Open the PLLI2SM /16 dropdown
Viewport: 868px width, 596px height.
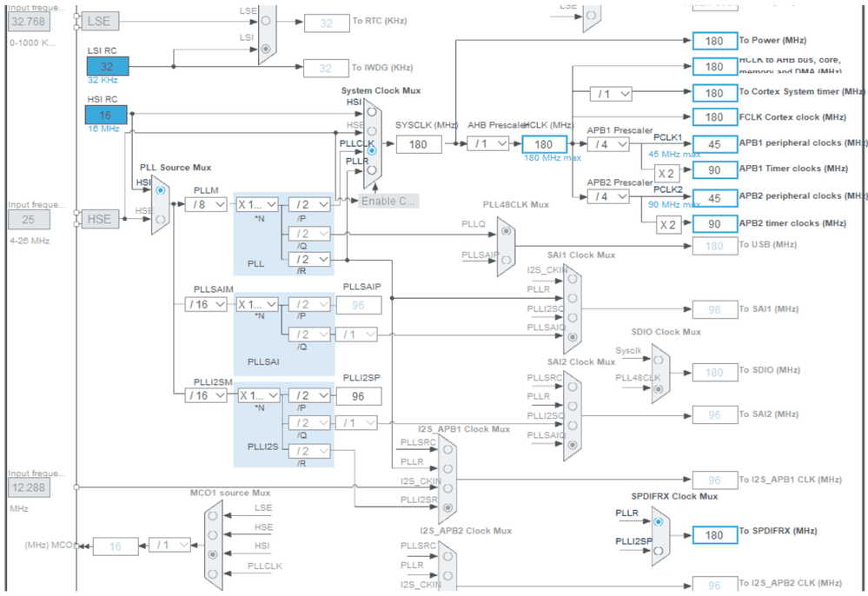tap(206, 395)
